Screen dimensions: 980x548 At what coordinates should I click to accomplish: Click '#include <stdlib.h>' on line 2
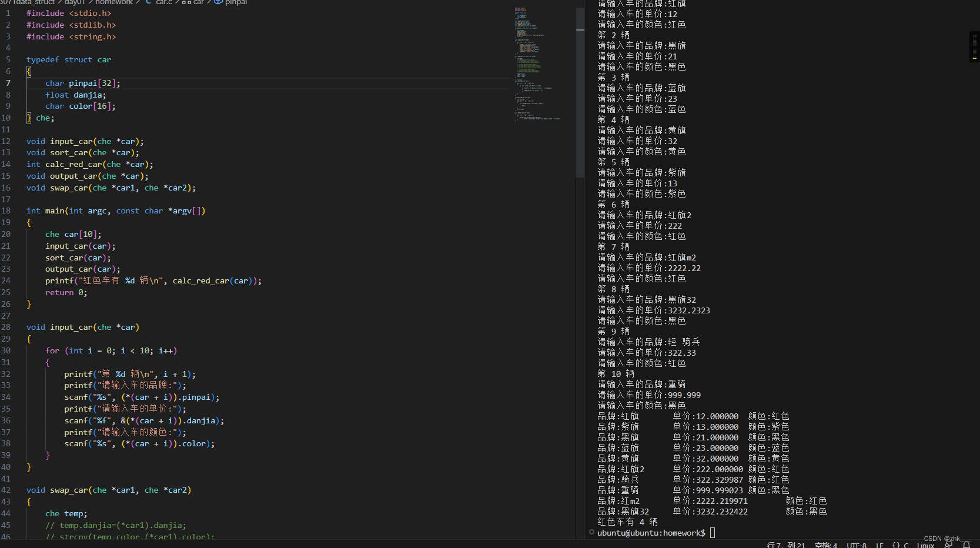71,25
